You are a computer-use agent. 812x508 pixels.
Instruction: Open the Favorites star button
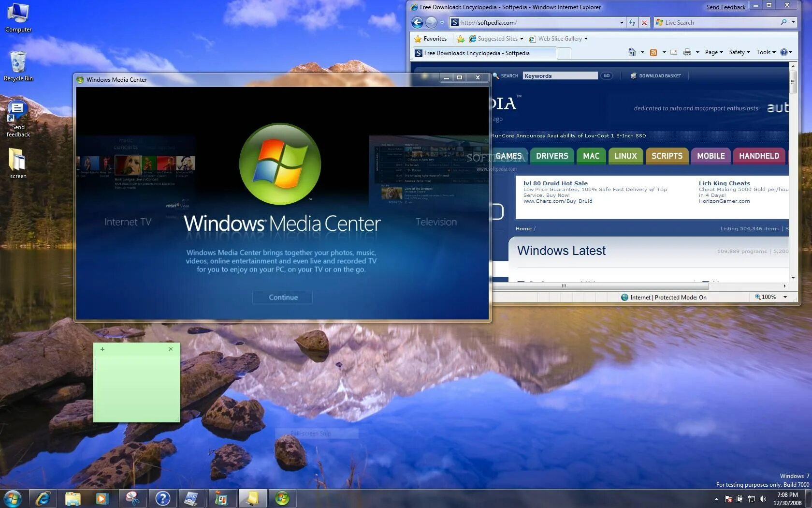tap(431, 39)
